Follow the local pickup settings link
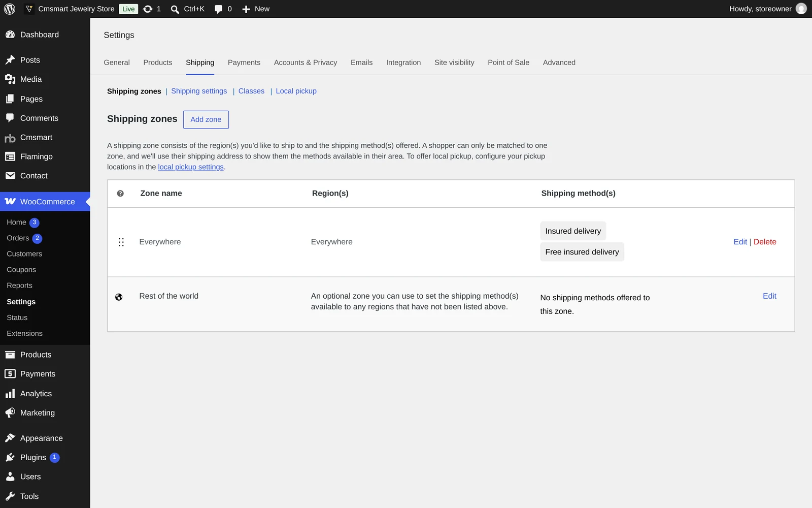Image resolution: width=812 pixels, height=508 pixels. pyautogui.click(x=191, y=167)
